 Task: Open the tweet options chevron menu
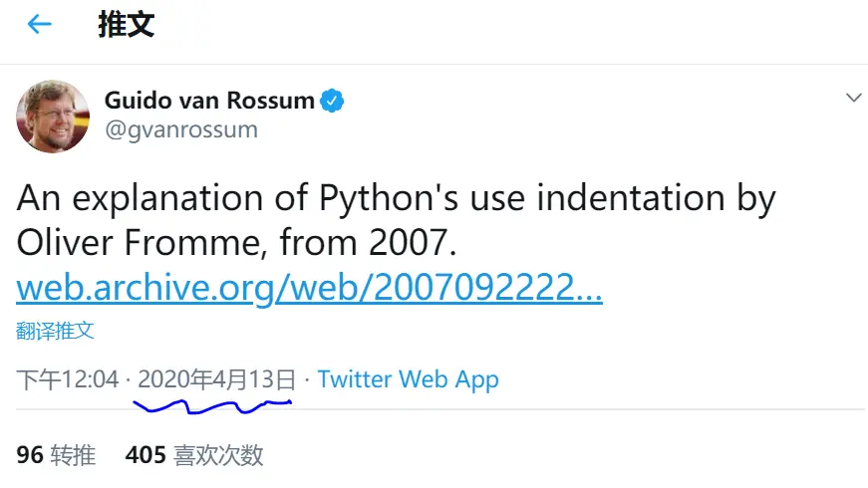click(x=853, y=98)
